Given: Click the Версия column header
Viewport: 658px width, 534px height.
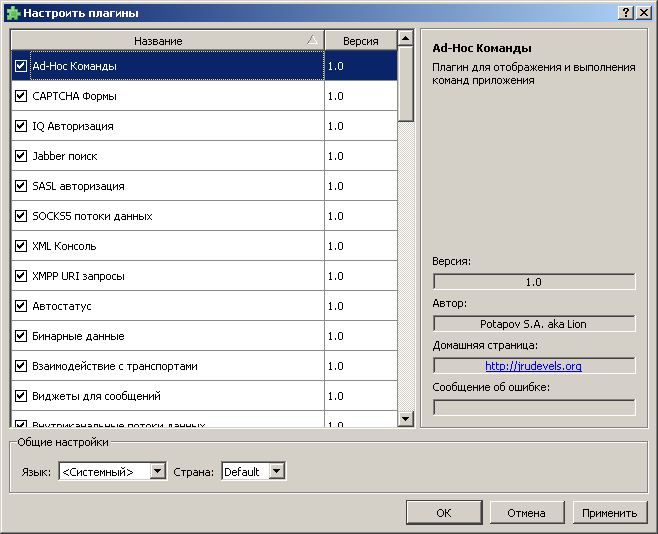Looking at the screenshot, I should [x=360, y=41].
